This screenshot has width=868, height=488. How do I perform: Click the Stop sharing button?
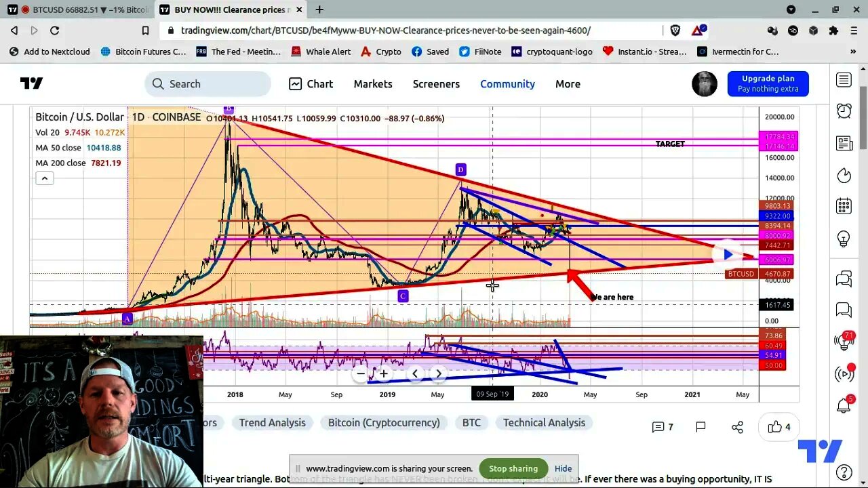(513, 468)
